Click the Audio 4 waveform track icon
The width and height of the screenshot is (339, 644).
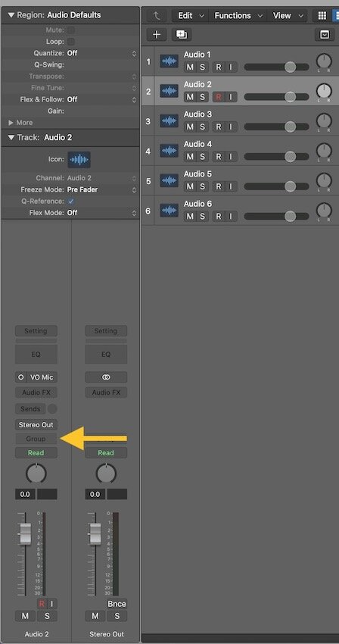point(169,151)
